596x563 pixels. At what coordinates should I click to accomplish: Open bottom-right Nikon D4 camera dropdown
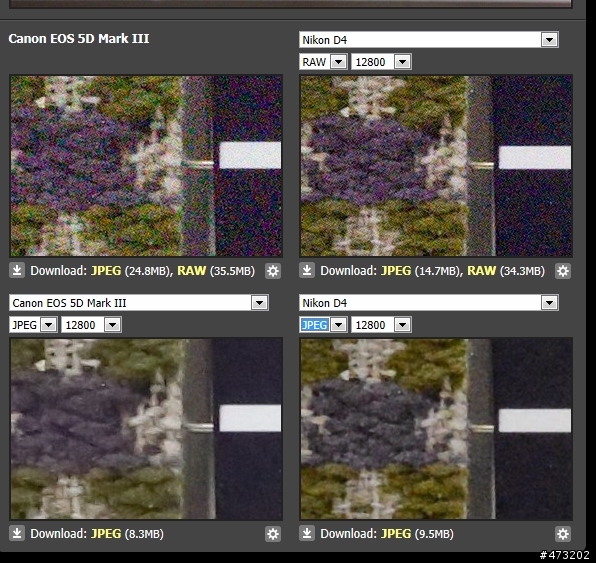click(429, 303)
